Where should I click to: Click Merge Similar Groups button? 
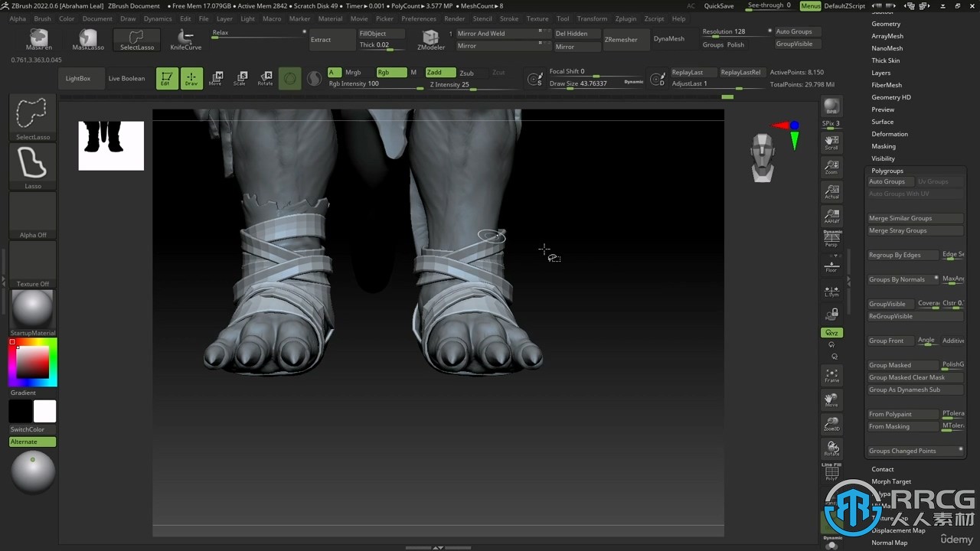pos(915,218)
